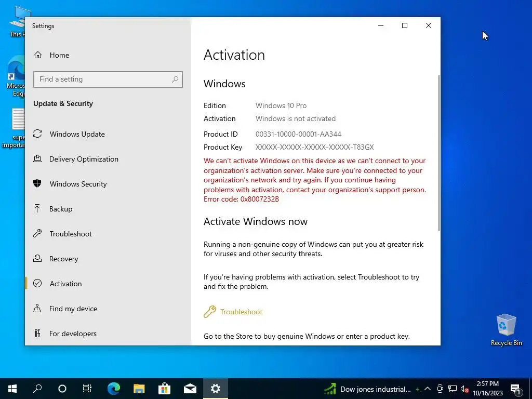Click the yellow Troubleshoot link
Viewport: 532px width, 399px height.
tap(241, 312)
